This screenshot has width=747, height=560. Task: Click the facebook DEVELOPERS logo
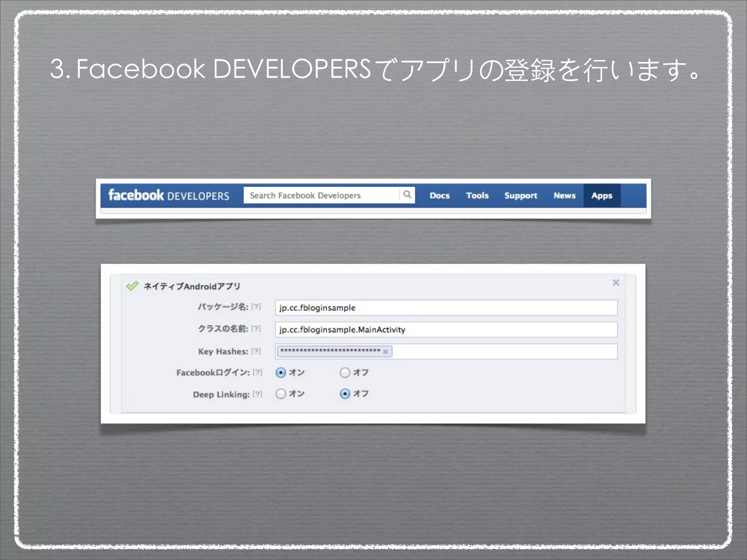(169, 195)
